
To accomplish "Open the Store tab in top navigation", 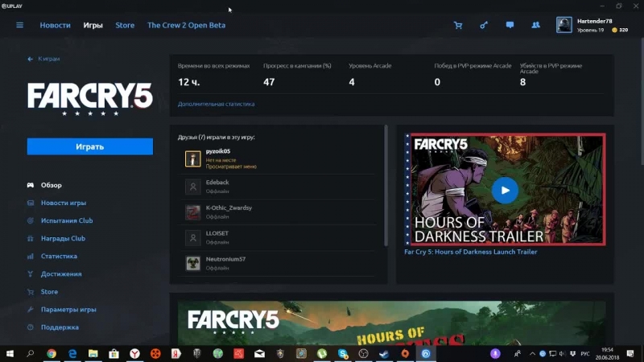I will pyautogui.click(x=125, y=25).
